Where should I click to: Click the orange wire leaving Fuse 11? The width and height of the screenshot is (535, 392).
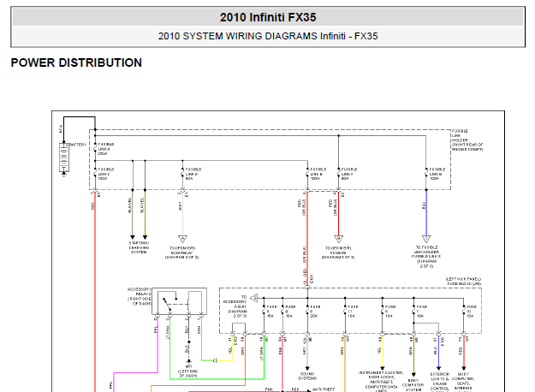tap(345, 364)
